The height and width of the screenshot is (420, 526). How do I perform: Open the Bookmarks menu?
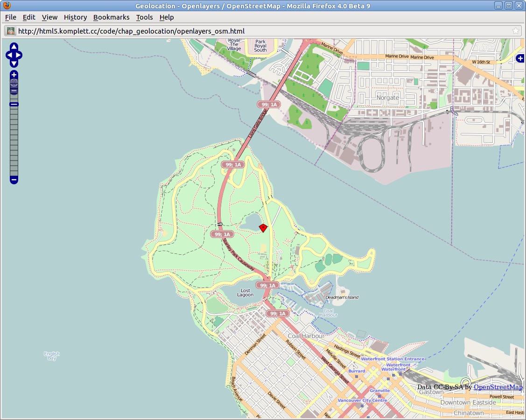pyautogui.click(x=111, y=17)
